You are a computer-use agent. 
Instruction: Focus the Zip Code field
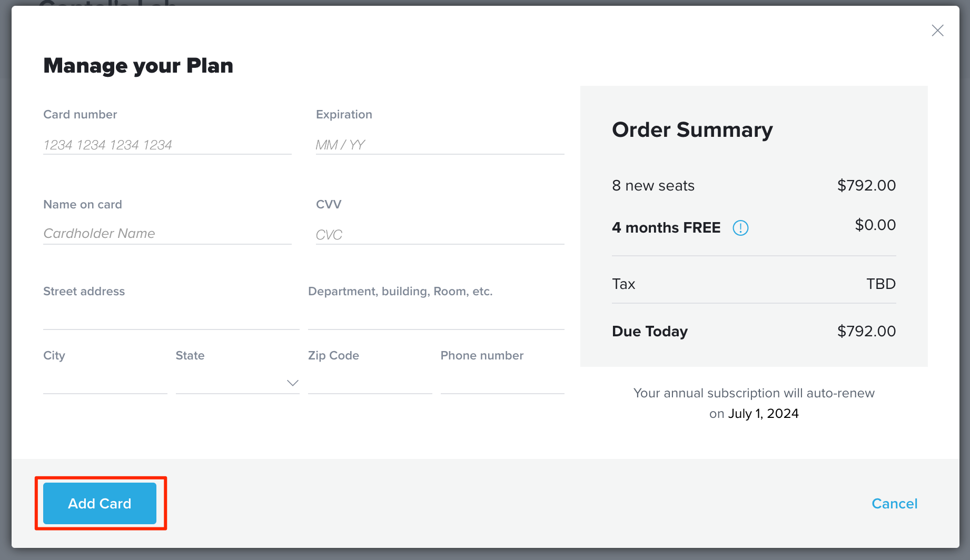click(370, 383)
